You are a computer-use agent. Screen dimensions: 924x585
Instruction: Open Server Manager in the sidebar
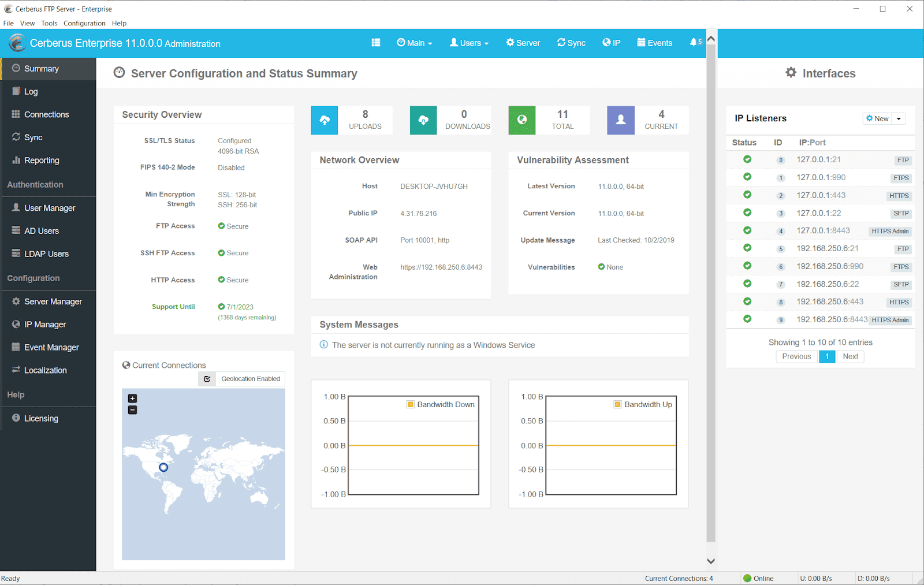click(48, 301)
